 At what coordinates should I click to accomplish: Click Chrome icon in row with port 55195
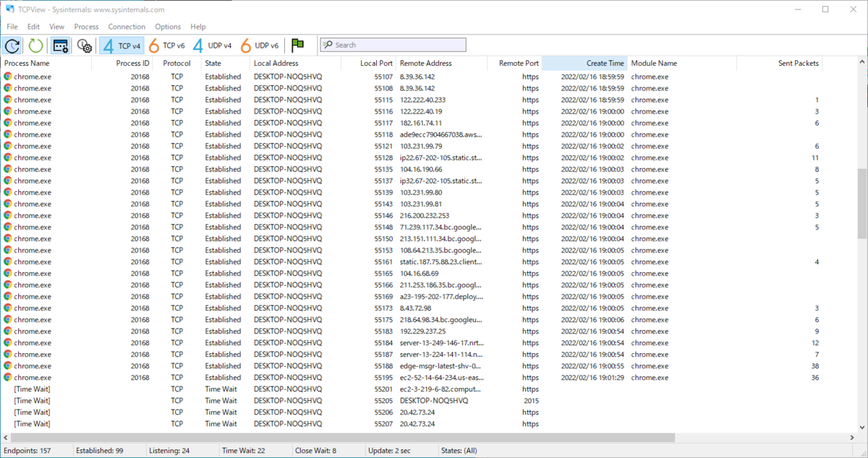tap(8, 377)
